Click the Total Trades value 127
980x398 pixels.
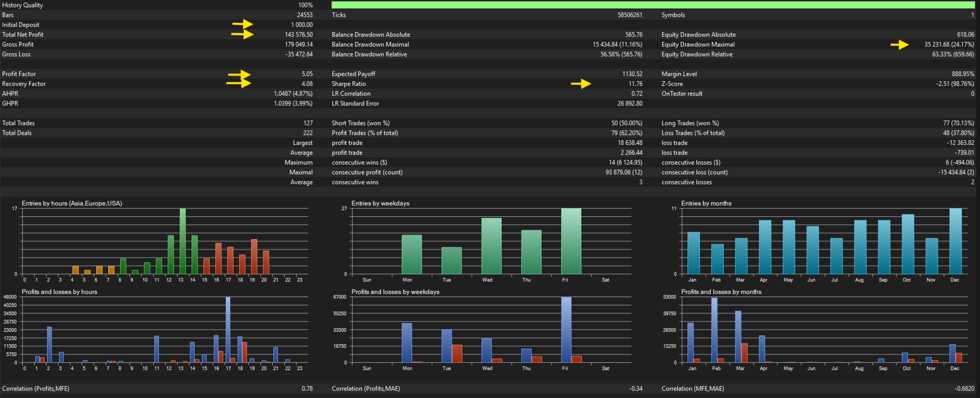pos(308,123)
